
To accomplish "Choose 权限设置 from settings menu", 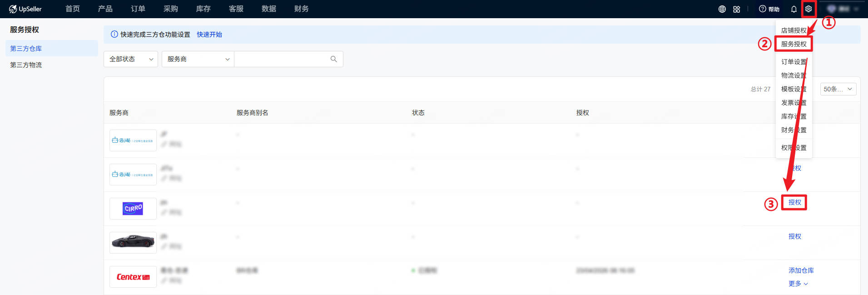I will point(794,148).
